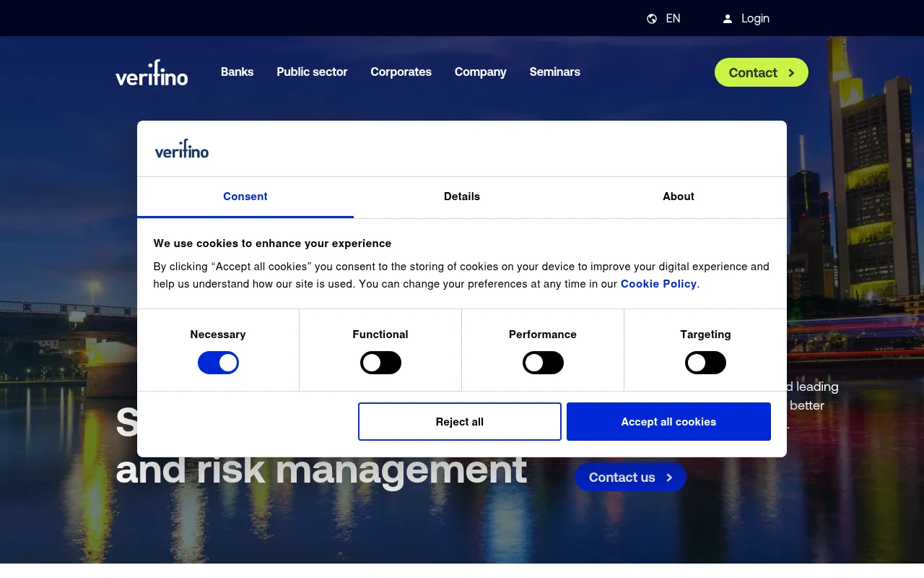This screenshot has height=578, width=924.
Task: Click Reject all button
Action: point(460,422)
